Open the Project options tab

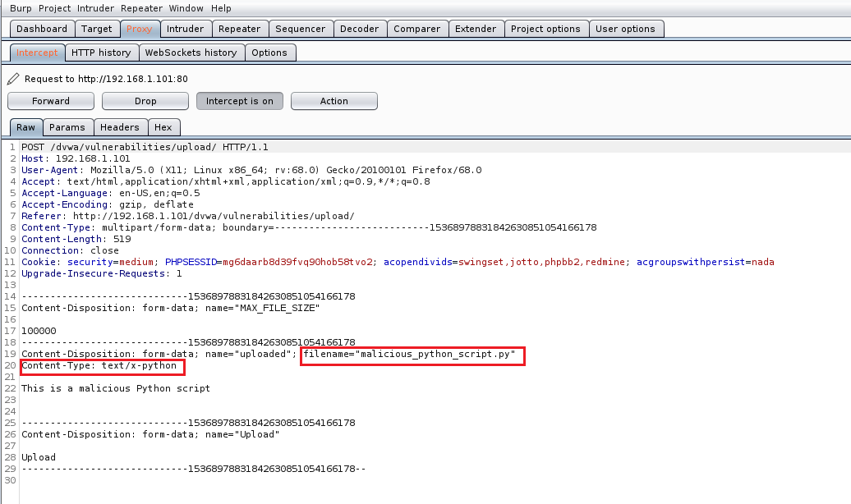(545, 29)
